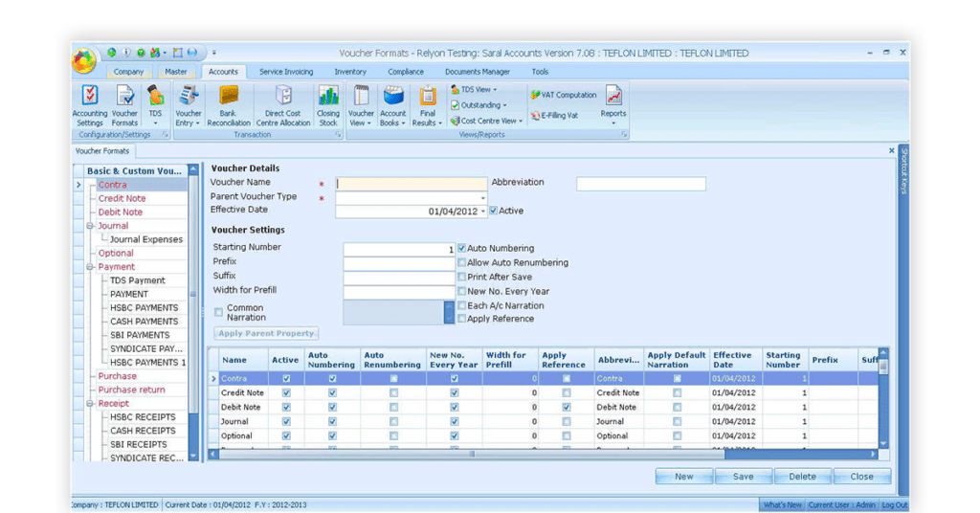Switch to the Company ribbon tab
The image size is (980, 513).
pos(129,72)
